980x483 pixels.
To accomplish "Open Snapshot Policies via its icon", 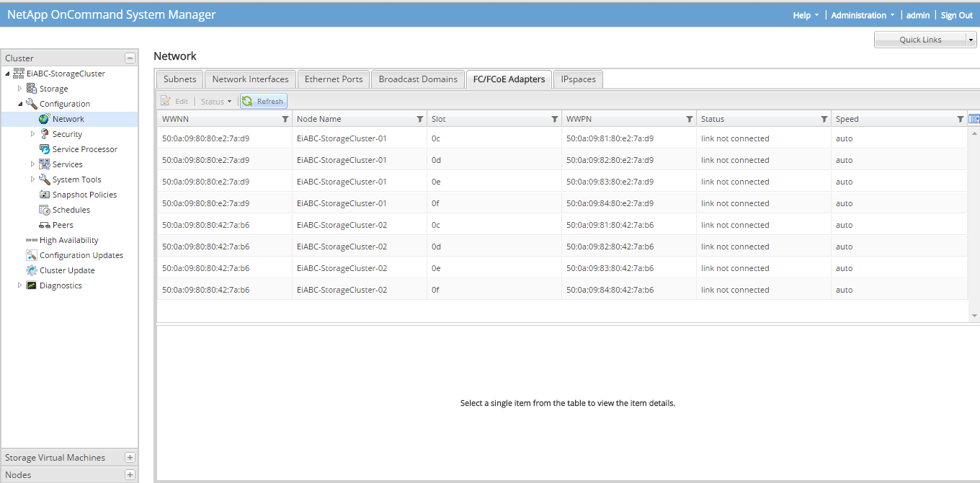I will (x=45, y=195).
